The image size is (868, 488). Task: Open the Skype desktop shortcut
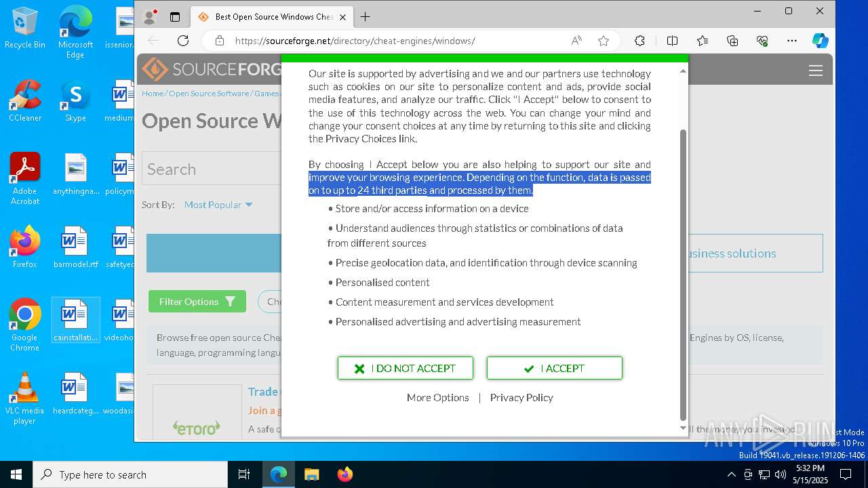[x=75, y=101]
